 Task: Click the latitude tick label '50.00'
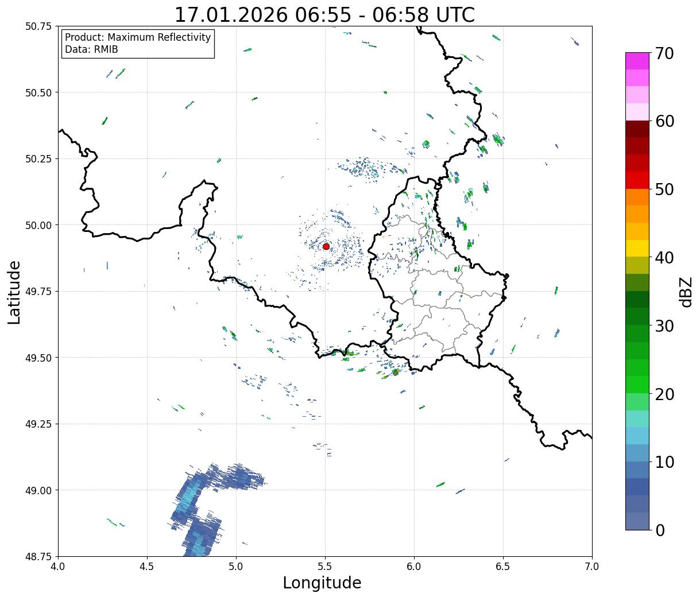click(x=38, y=225)
